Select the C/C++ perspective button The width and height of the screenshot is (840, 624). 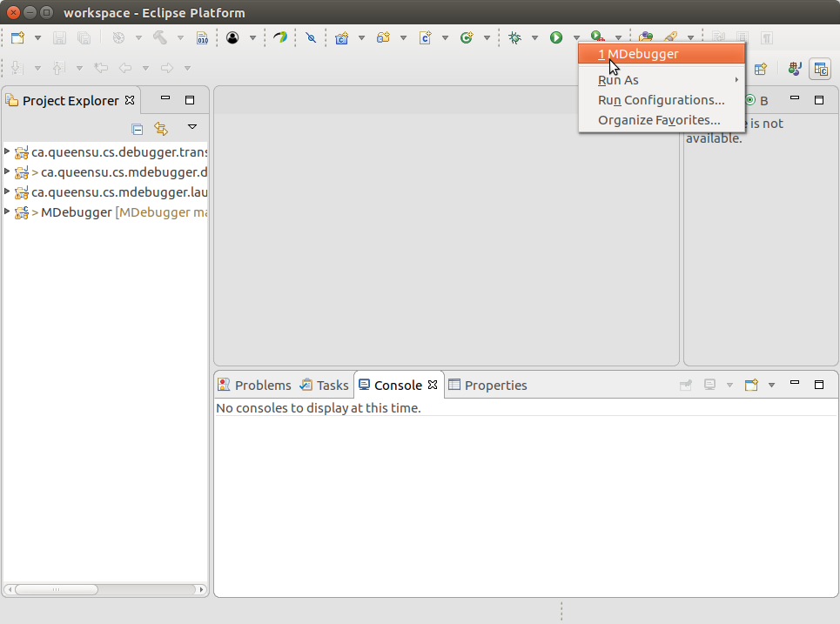coord(820,69)
